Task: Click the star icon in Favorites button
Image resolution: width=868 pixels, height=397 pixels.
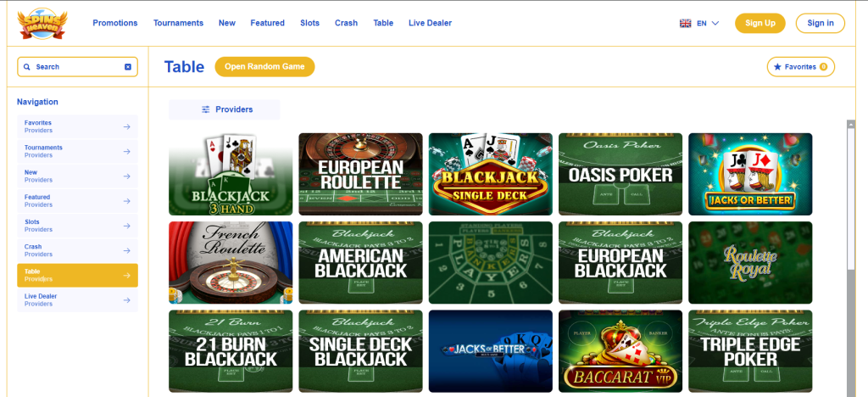Action: point(777,66)
